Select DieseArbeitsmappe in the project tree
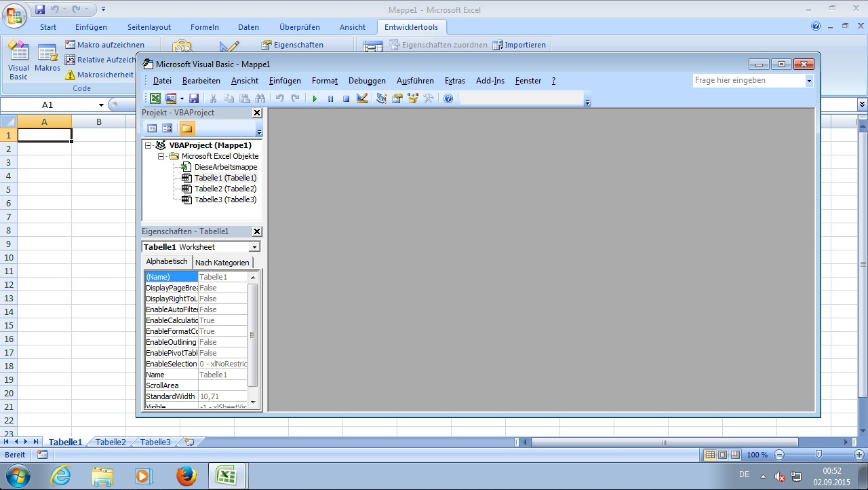This screenshot has height=490, width=868. click(226, 167)
